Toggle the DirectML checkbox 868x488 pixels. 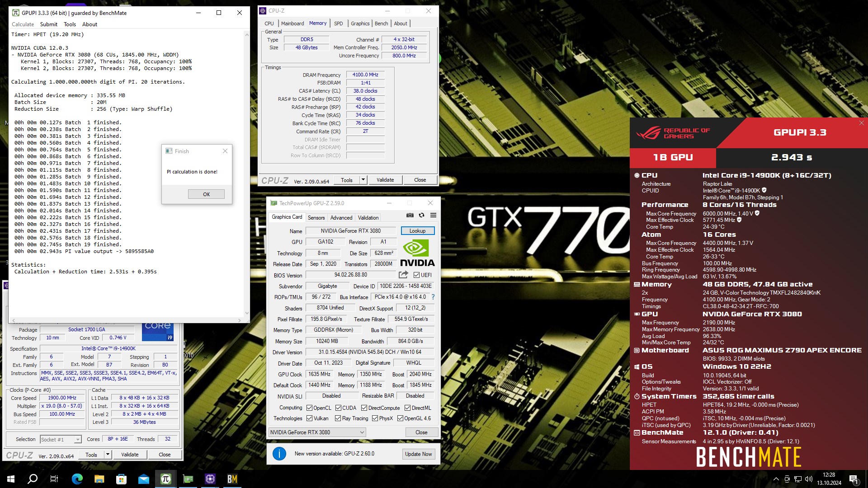click(x=407, y=408)
